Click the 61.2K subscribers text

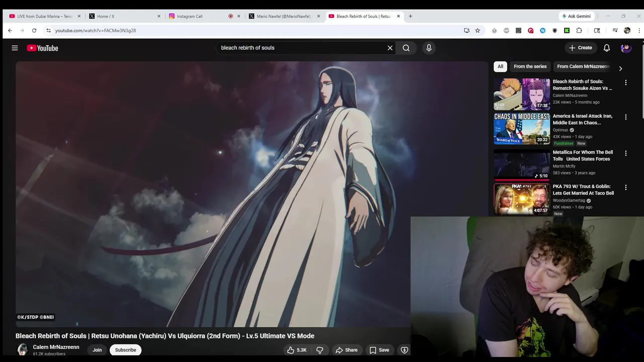49,354
